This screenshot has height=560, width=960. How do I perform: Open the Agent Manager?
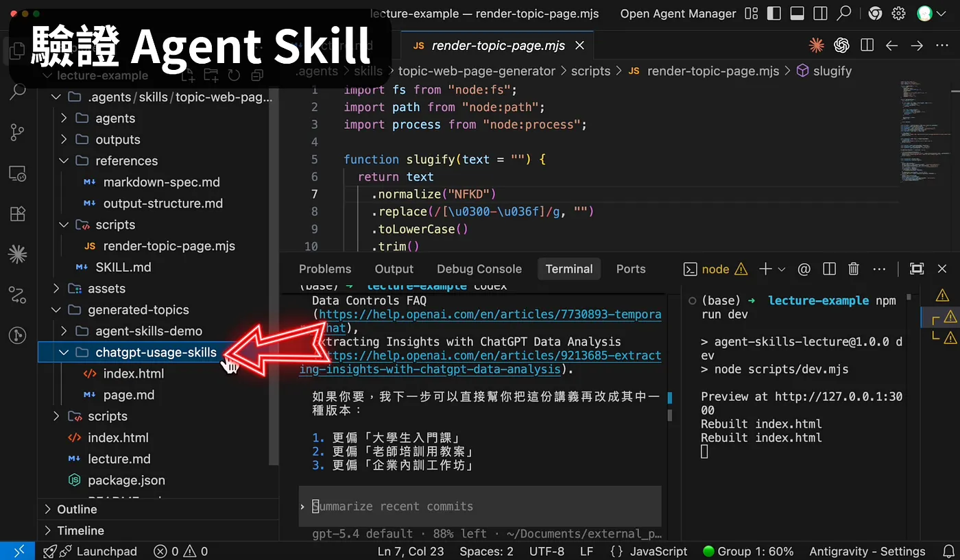[x=678, y=14]
